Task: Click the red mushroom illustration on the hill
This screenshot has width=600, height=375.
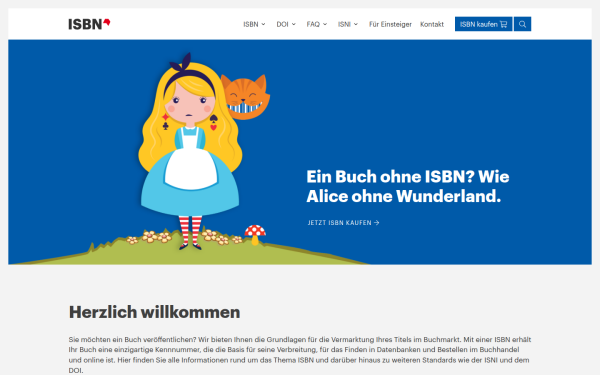Action: click(x=255, y=235)
